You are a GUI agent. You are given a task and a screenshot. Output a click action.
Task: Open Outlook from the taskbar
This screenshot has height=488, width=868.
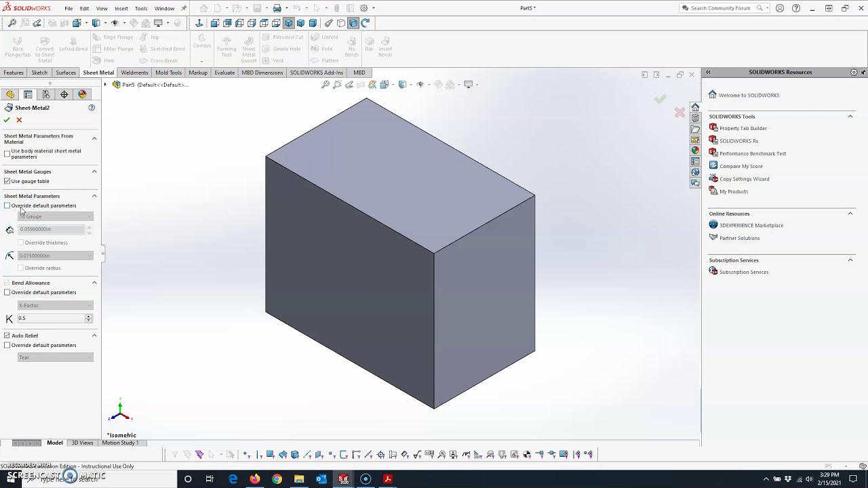pos(321,479)
